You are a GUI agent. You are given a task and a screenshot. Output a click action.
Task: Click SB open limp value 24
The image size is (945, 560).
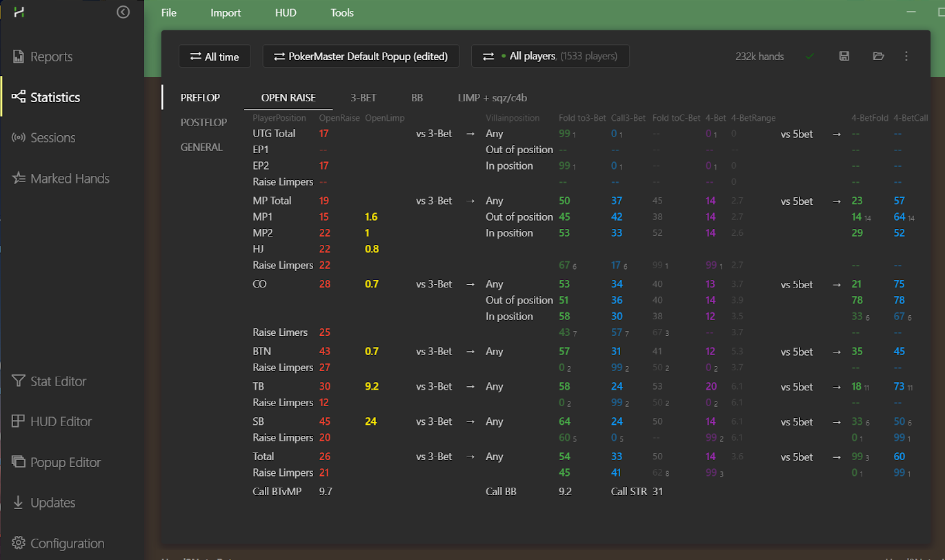point(371,422)
